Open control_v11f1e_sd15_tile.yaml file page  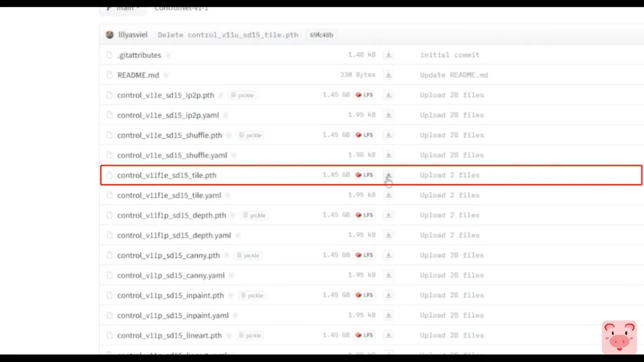pyautogui.click(x=169, y=195)
